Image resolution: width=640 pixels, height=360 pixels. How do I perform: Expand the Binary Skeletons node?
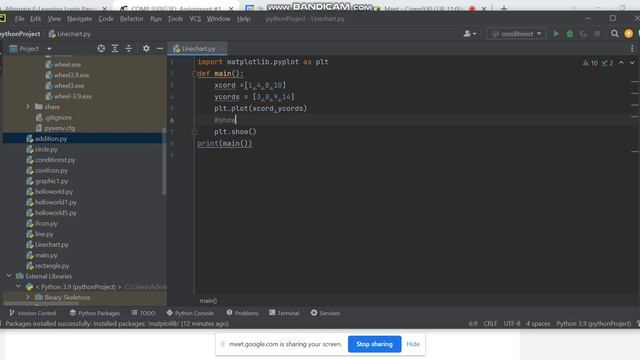click(28, 297)
